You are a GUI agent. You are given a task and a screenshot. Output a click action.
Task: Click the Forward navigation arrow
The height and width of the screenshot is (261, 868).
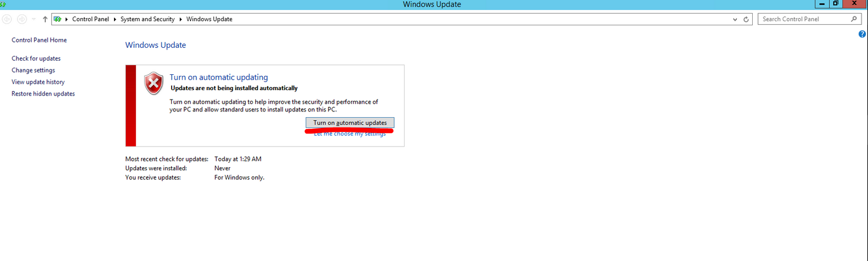22,19
